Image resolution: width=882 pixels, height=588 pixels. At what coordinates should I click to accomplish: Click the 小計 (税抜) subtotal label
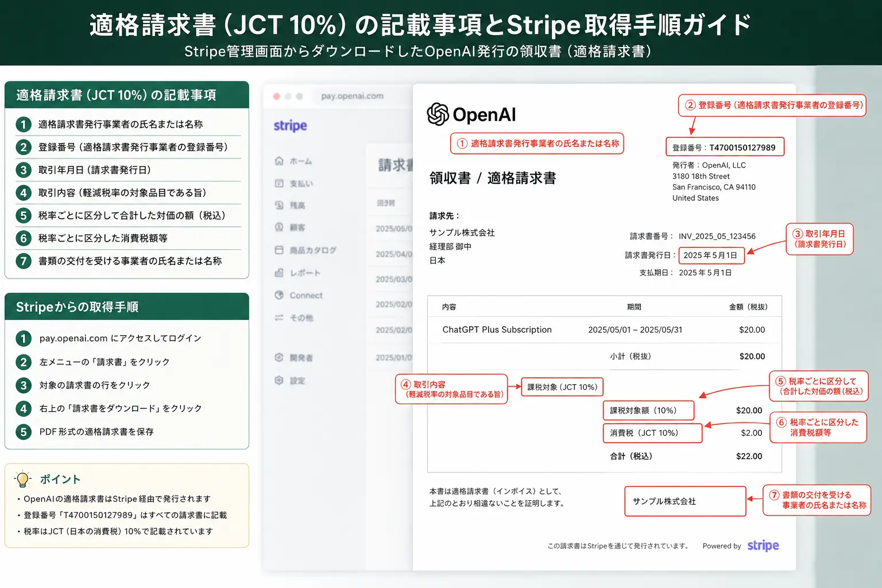pyautogui.click(x=630, y=356)
